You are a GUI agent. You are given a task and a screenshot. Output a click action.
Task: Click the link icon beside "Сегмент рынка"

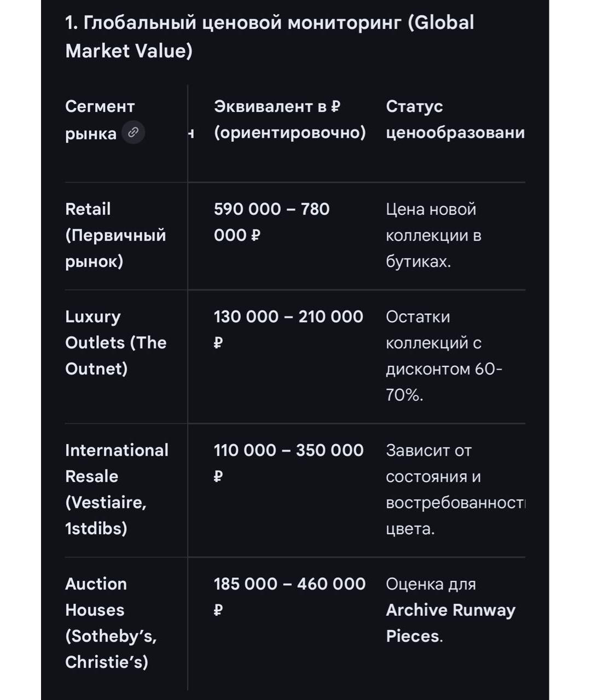tap(133, 132)
